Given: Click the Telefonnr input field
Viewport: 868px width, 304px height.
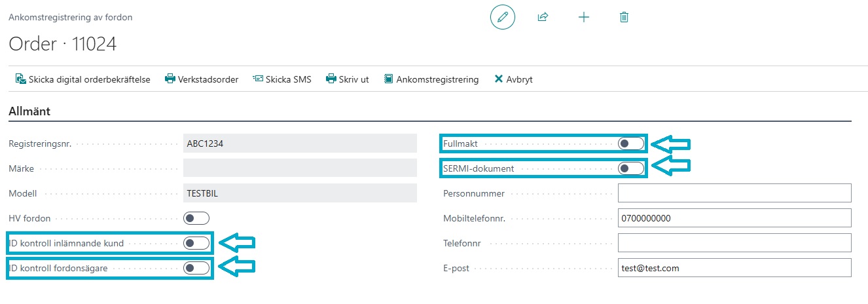Looking at the screenshot, I should (x=734, y=243).
